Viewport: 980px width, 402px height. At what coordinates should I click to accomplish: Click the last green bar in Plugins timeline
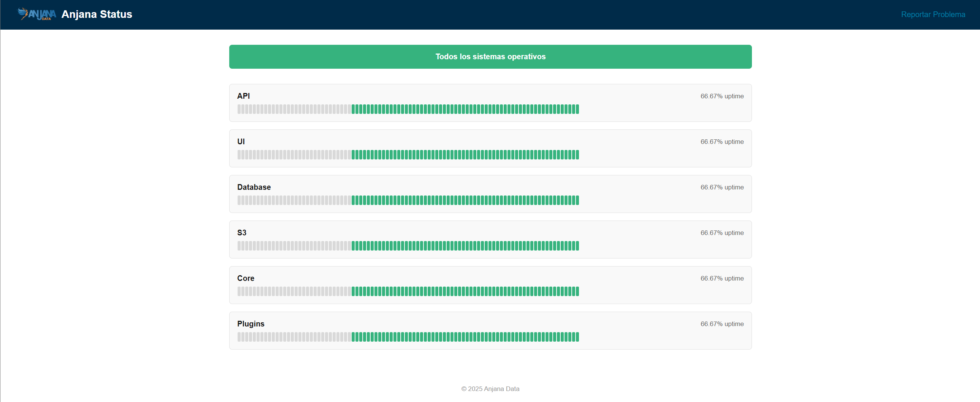pos(577,337)
